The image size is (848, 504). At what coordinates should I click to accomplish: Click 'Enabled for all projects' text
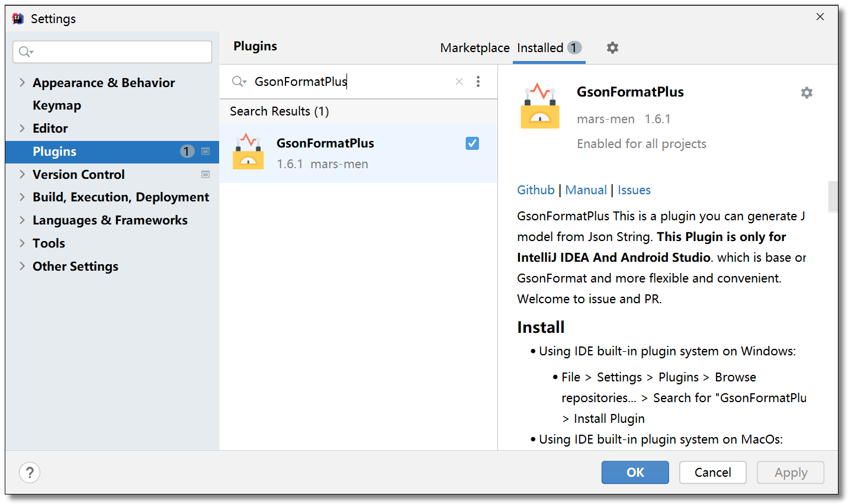click(x=642, y=144)
